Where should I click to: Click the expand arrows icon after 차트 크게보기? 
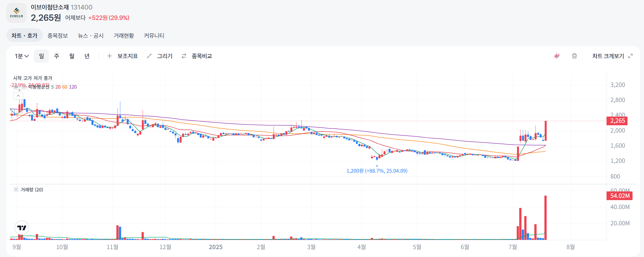click(x=630, y=56)
